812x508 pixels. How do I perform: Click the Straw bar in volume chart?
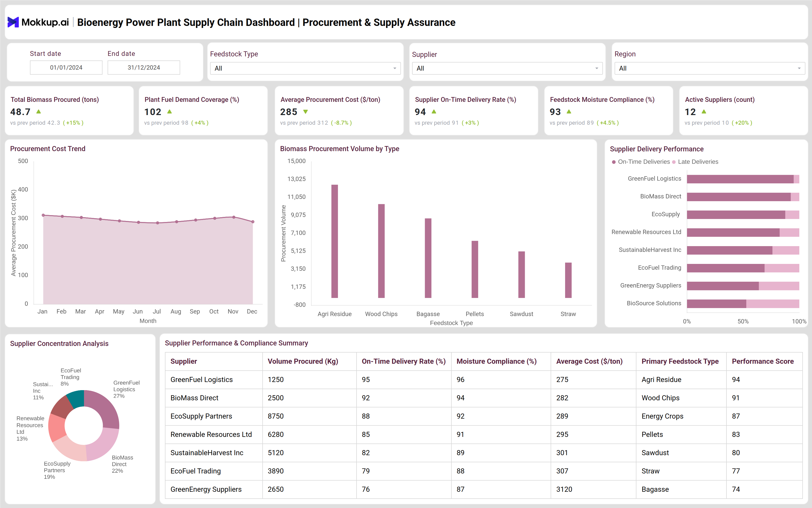tap(568, 280)
